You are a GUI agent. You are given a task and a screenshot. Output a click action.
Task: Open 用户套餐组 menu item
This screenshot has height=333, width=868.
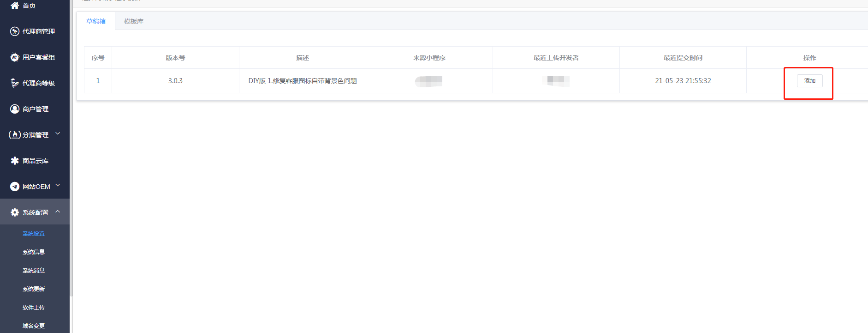click(35, 57)
